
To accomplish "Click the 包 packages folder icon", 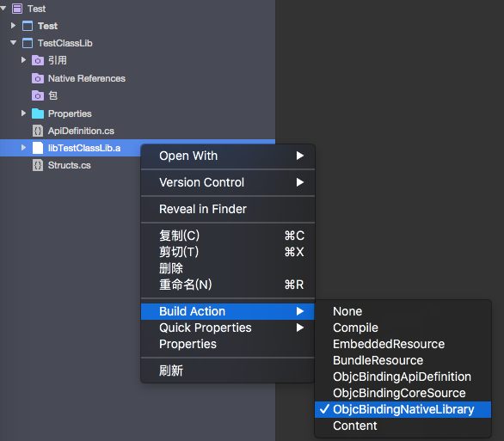I will (38, 95).
